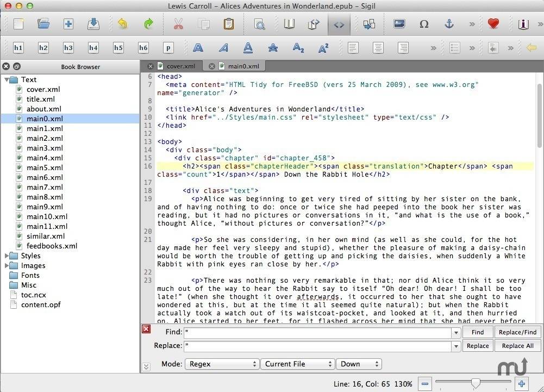Open the Down direction dropdown
Screen dimensions: 544x392
pos(359,364)
